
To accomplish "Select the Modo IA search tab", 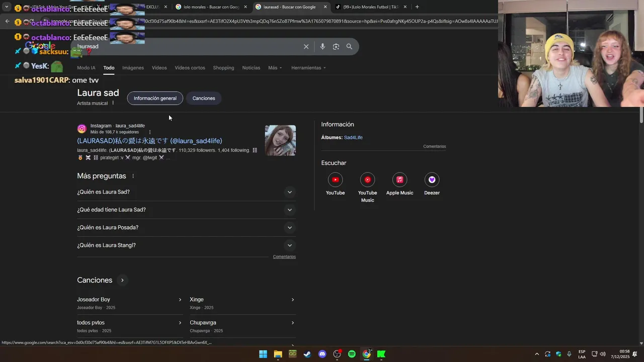I will click(x=86, y=68).
